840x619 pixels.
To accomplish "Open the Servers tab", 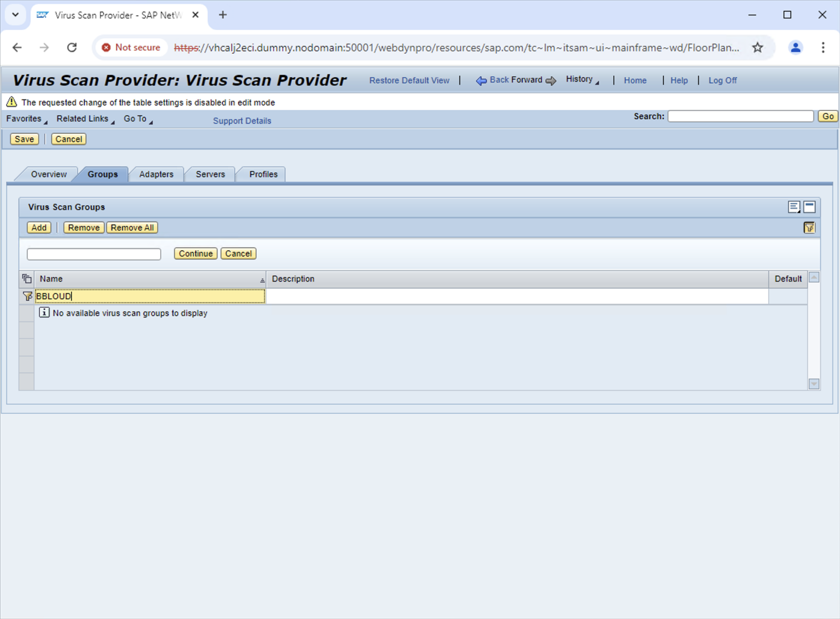I will coord(210,174).
